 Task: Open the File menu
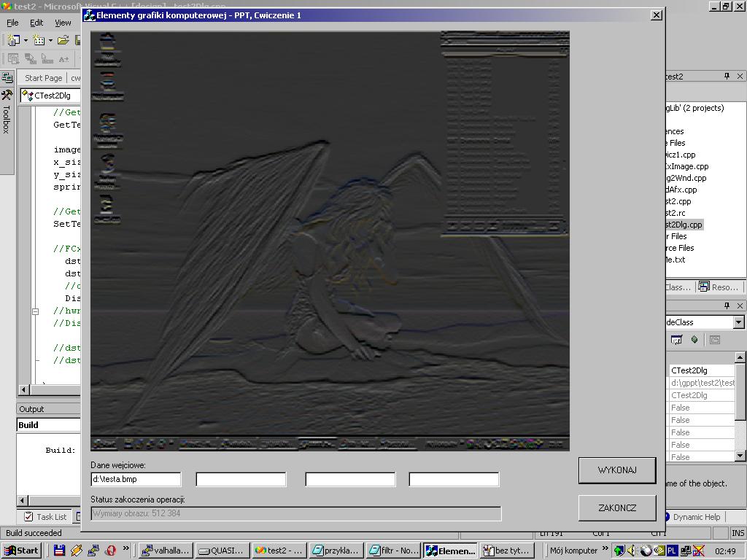pos(12,23)
